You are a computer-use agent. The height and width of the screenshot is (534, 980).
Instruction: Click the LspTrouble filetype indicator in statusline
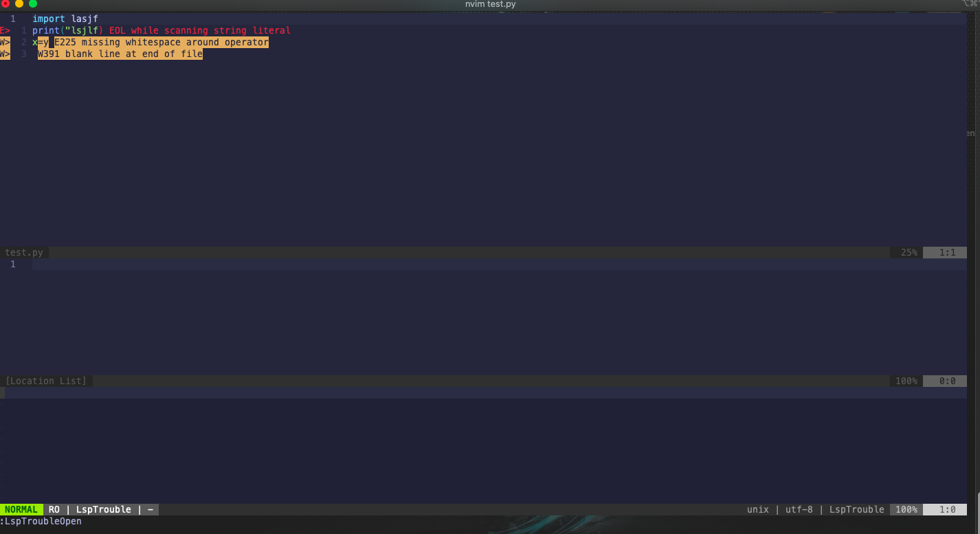856,509
